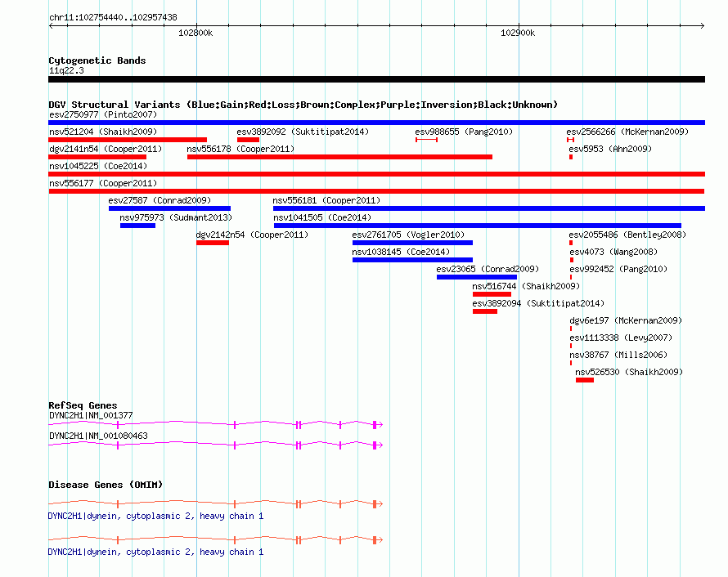Click the red bar under nsv516744

492,294
